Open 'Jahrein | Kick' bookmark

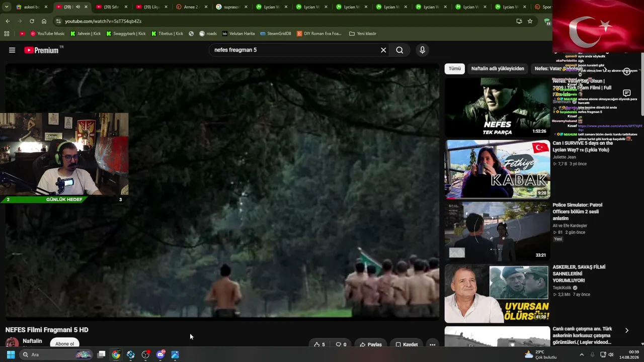click(x=85, y=34)
